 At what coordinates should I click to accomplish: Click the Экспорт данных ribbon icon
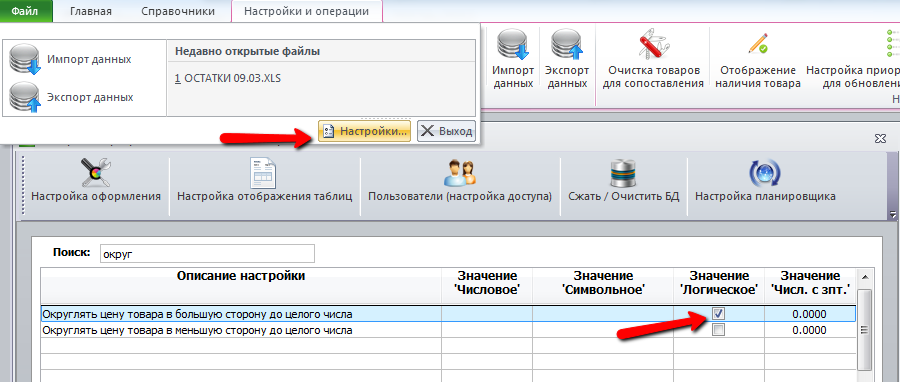[567, 59]
